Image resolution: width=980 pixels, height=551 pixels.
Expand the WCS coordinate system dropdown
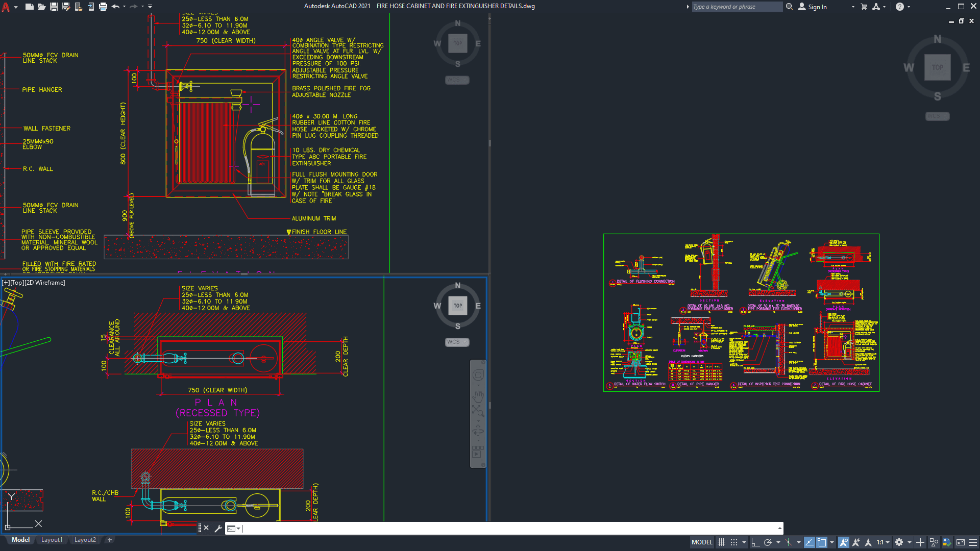[464, 342]
